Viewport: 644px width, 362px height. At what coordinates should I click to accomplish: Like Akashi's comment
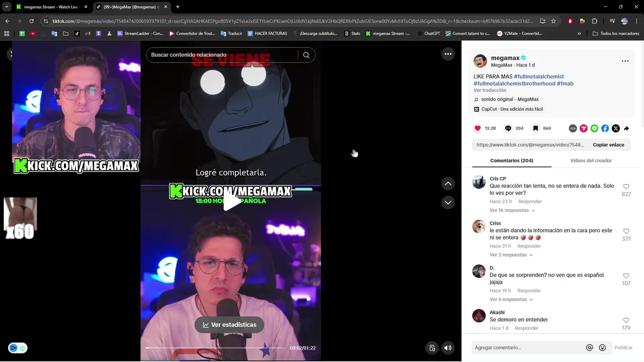pos(626,320)
